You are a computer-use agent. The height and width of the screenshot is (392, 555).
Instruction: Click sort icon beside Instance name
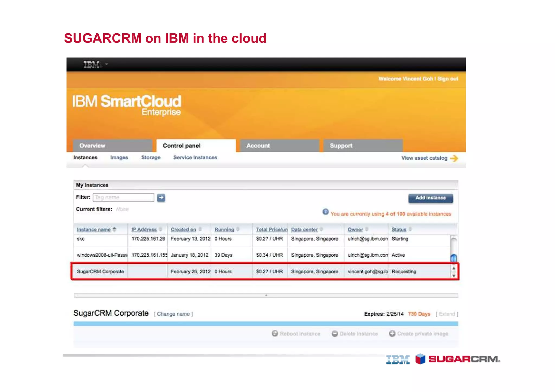pos(115,229)
